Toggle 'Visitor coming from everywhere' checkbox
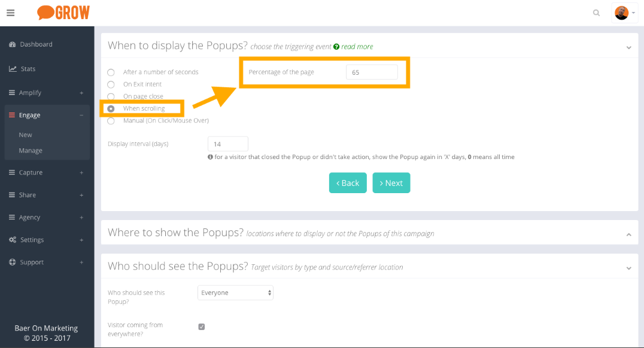Image resolution: width=644 pixels, height=348 pixels. pos(202,326)
